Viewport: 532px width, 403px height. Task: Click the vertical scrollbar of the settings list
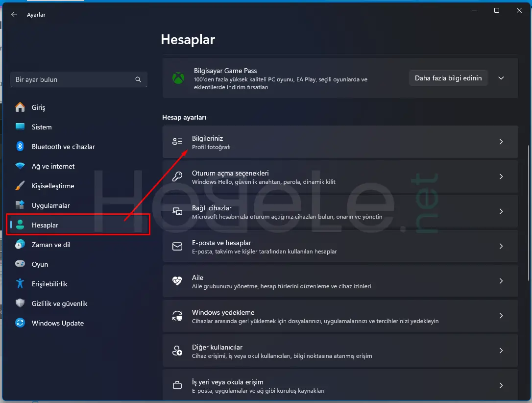click(529, 213)
